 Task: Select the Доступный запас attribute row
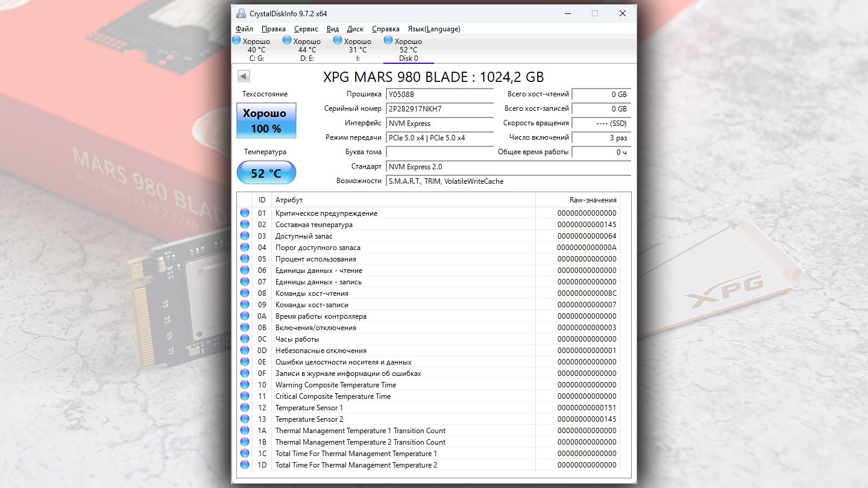(x=429, y=236)
